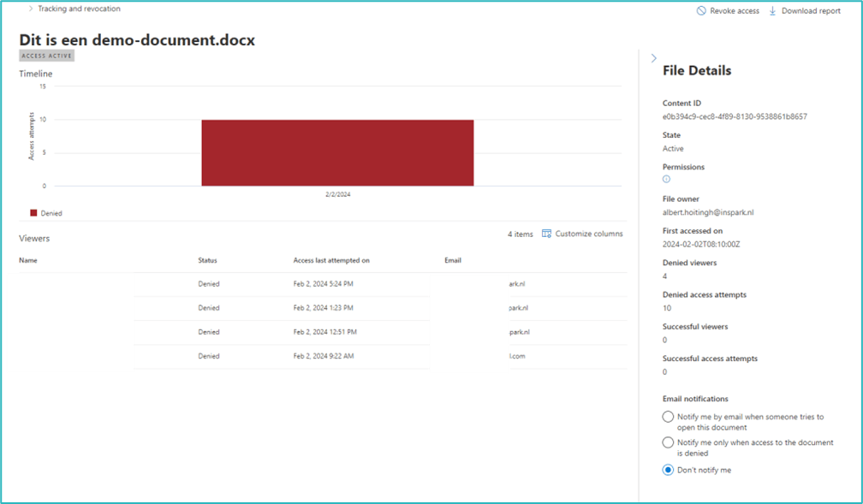Click the Email column header
The image size is (863, 504).
[x=453, y=260]
